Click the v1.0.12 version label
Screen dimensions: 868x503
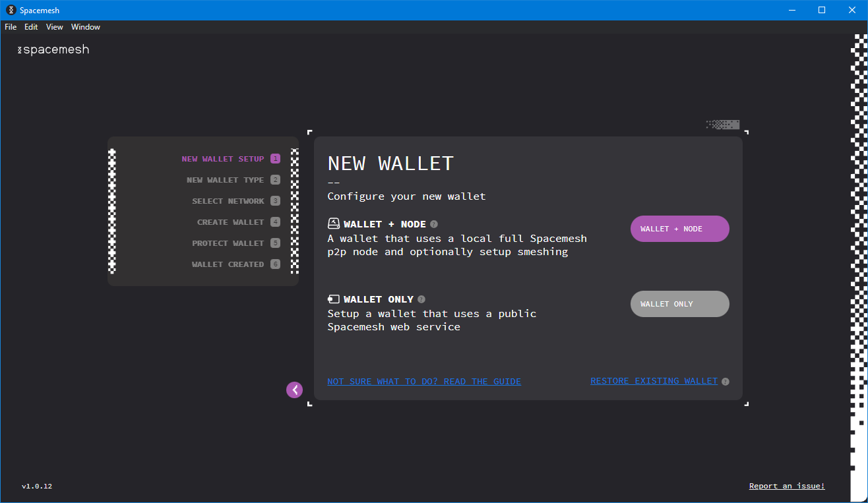pos(37,487)
